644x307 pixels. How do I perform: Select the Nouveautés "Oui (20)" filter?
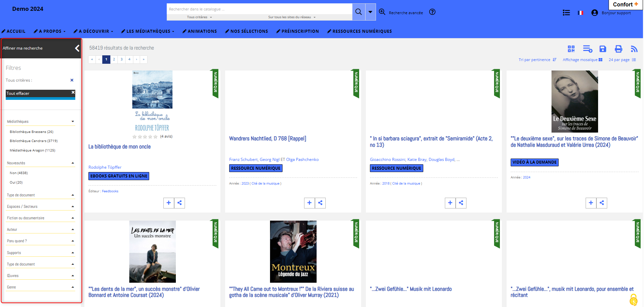[x=16, y=183]
